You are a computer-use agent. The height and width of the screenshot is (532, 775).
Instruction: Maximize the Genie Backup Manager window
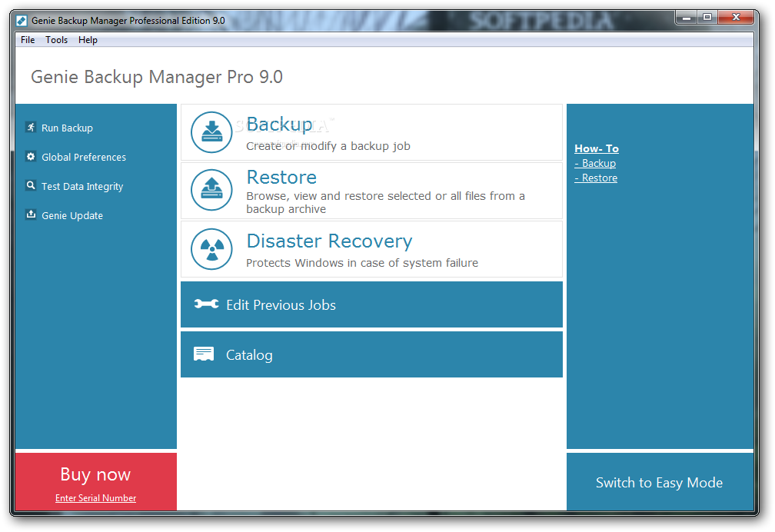coord(707,18)
